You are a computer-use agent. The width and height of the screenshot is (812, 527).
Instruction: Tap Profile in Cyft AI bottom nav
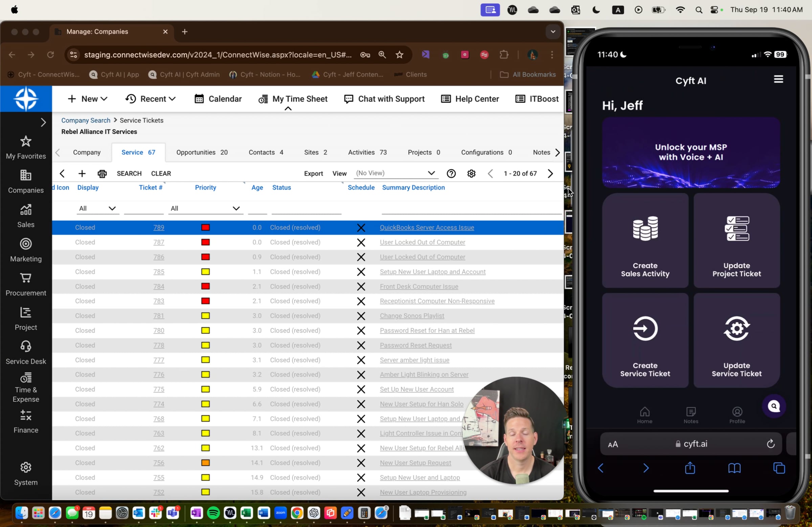pyautogui.click(x=737, y=415)
